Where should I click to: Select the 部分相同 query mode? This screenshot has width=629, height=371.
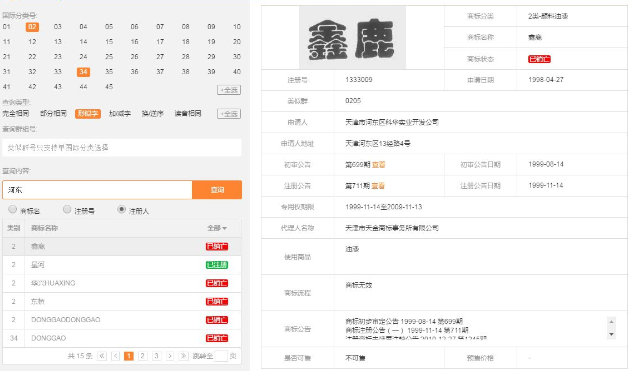point(53,114)
